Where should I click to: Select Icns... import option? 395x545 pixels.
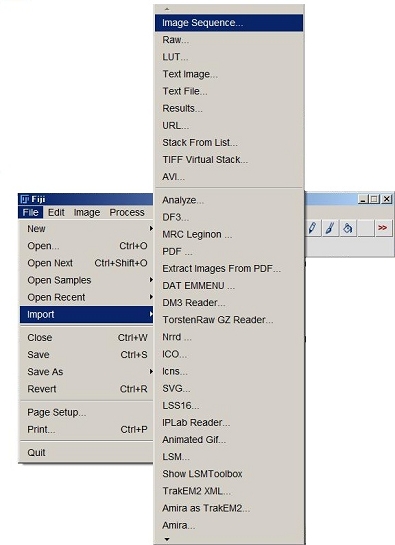click(x=229, y=371)
